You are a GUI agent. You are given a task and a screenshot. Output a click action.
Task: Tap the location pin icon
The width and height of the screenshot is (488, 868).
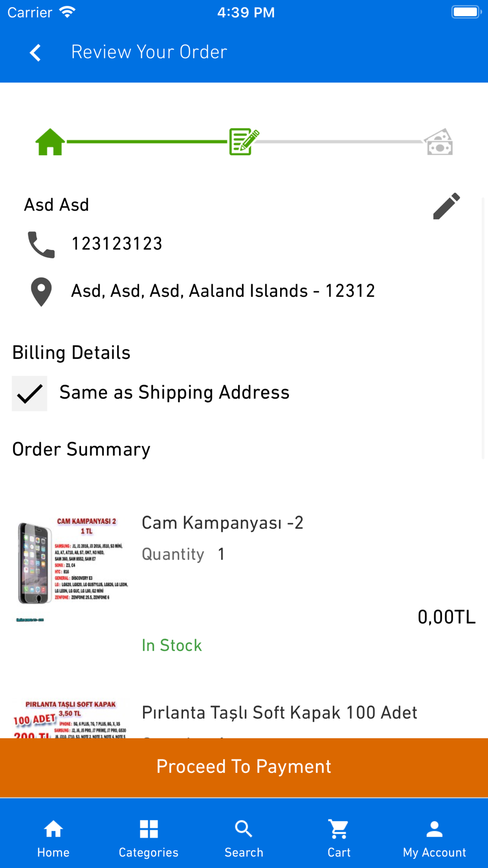tap(41, 292)
